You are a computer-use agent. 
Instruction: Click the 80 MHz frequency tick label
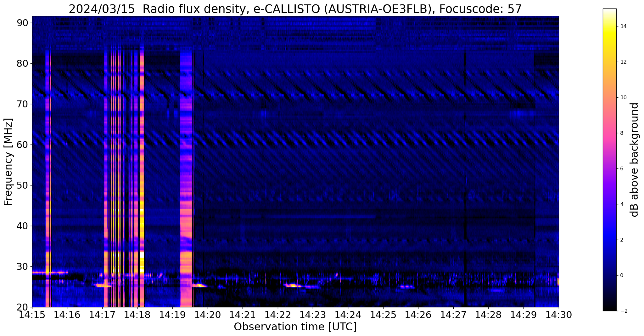point(23,63)
